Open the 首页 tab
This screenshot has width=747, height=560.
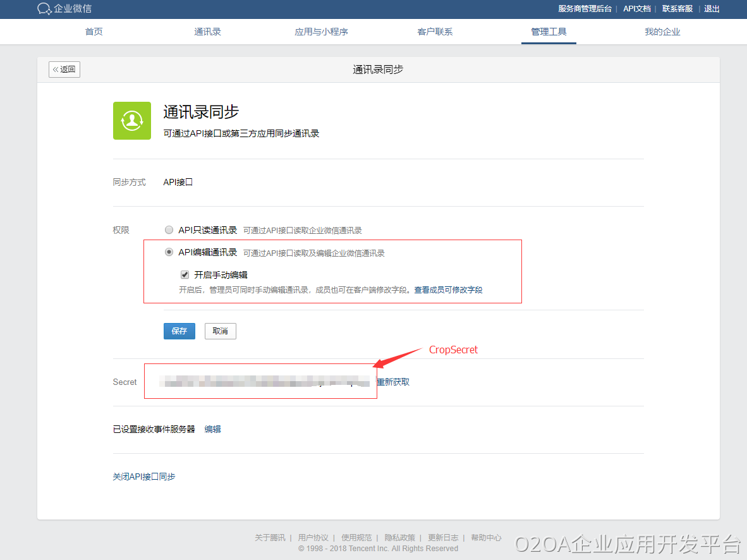(94, 32)
